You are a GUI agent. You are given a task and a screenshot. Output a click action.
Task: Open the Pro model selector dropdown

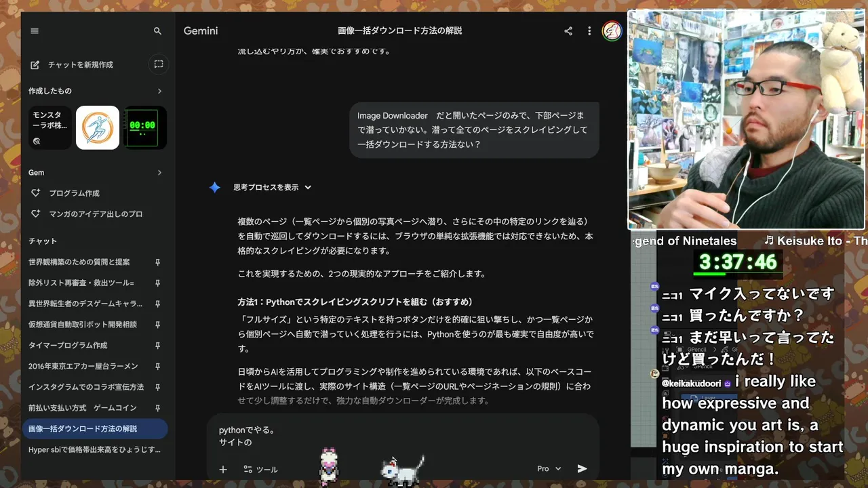pos(549,468)
